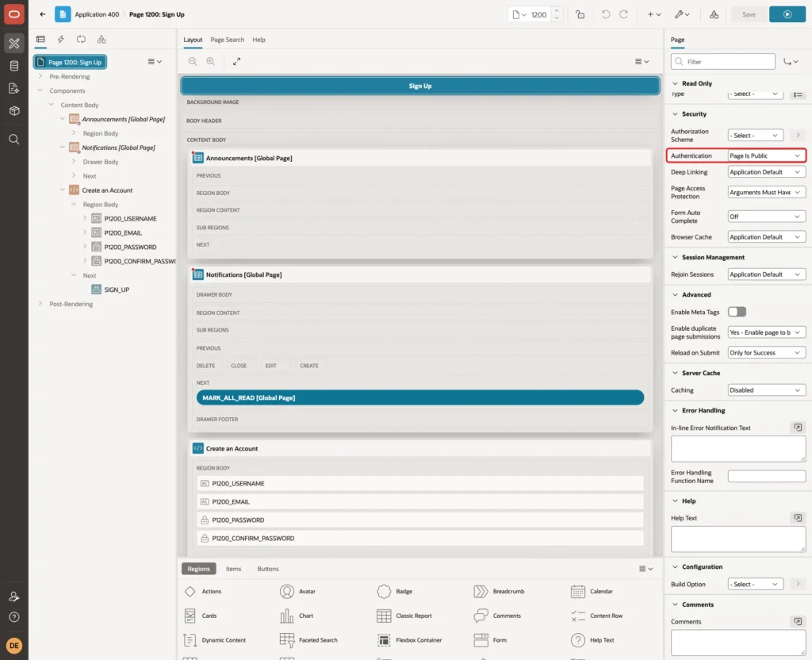The width and height of the screenshot is (812, 660).
Task: Switch to the Dynamic Actions lightning tab
Action: coord(60,40)
